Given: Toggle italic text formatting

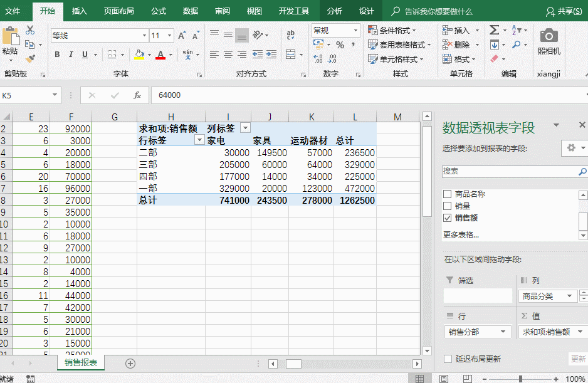Looking at the screenshot, I should tap(71, 55).
